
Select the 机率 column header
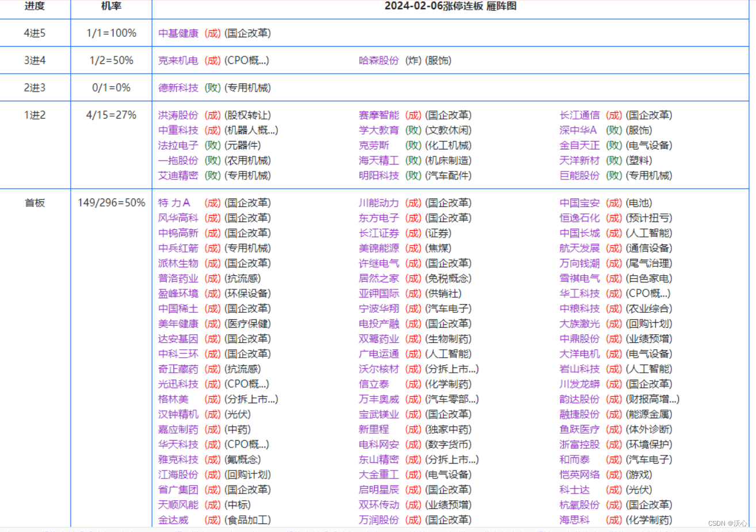pos(111,6)
